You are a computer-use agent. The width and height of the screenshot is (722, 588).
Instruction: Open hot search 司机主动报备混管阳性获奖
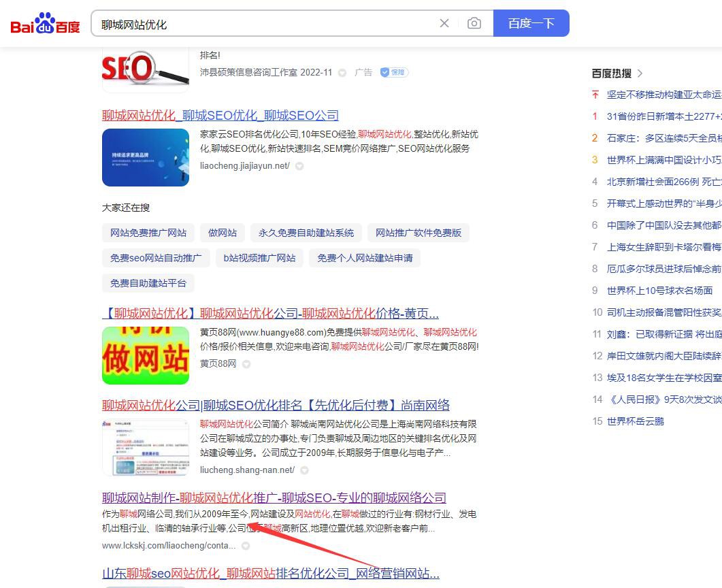664,312
